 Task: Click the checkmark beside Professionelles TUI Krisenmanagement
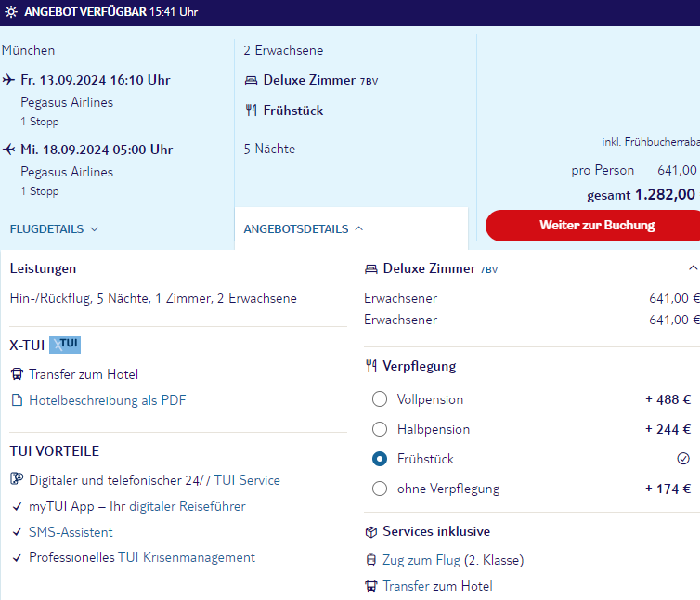coord(17,557)
